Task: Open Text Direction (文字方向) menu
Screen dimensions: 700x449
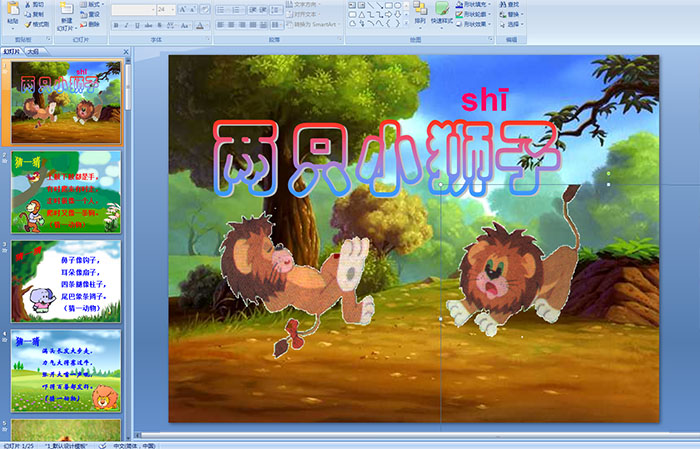Action: tap(303, 4)
